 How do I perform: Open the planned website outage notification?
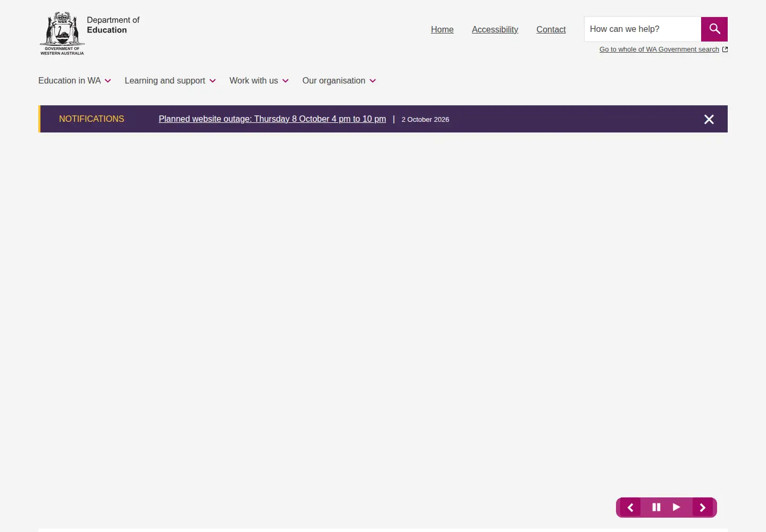[272, 119]
